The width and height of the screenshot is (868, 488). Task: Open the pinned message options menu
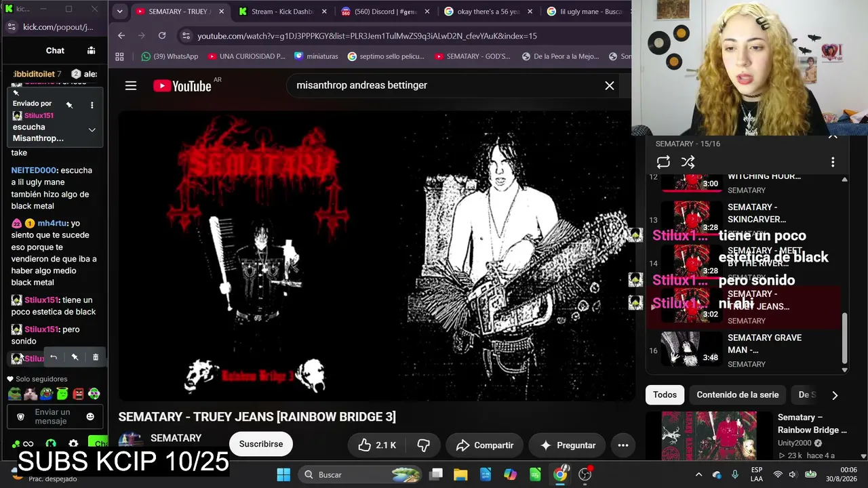click(92, 105)
